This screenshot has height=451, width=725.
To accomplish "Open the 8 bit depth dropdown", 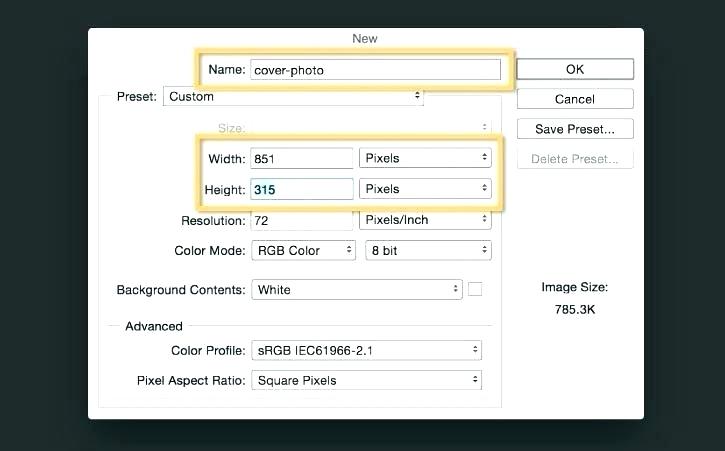I will (x=428, y=251).
